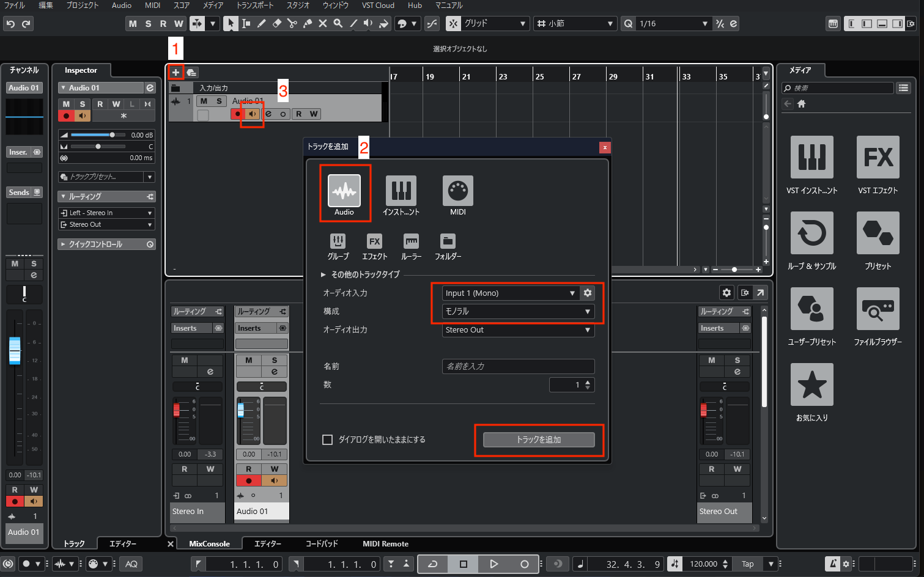Screen dimensions: 924x577
Task: Adjust the Inspector volume slider
Action: pyautogui.click(x=112, y=134)
